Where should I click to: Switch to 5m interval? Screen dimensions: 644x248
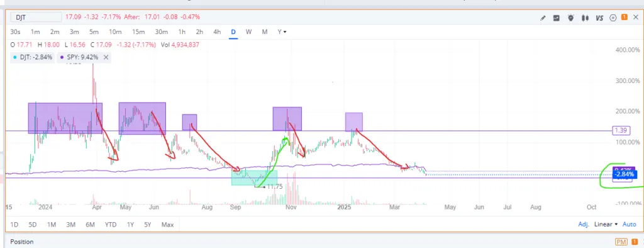[94, 31]
